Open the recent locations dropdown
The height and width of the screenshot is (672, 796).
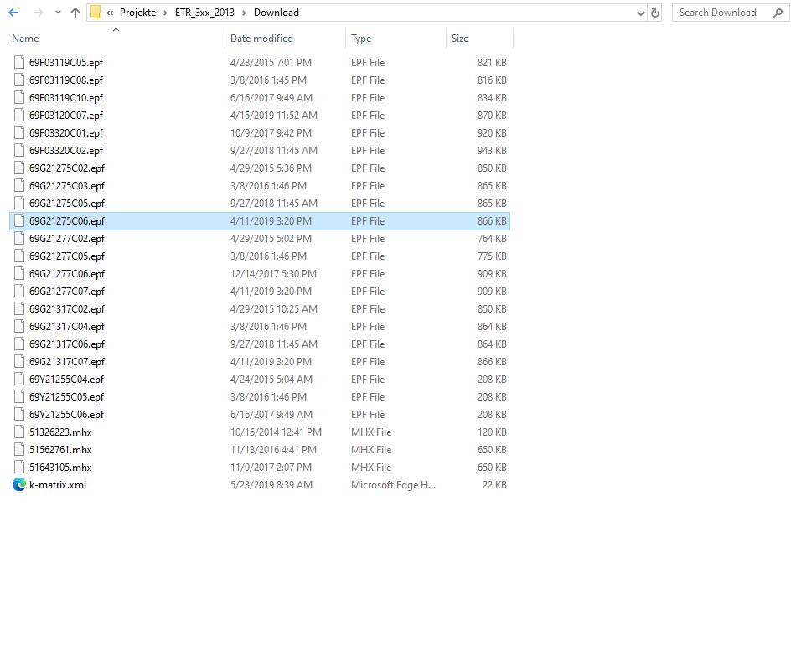click(58, 13)
